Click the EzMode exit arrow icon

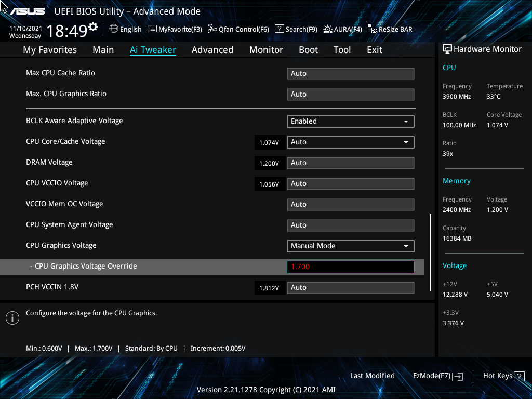point(458,376)
